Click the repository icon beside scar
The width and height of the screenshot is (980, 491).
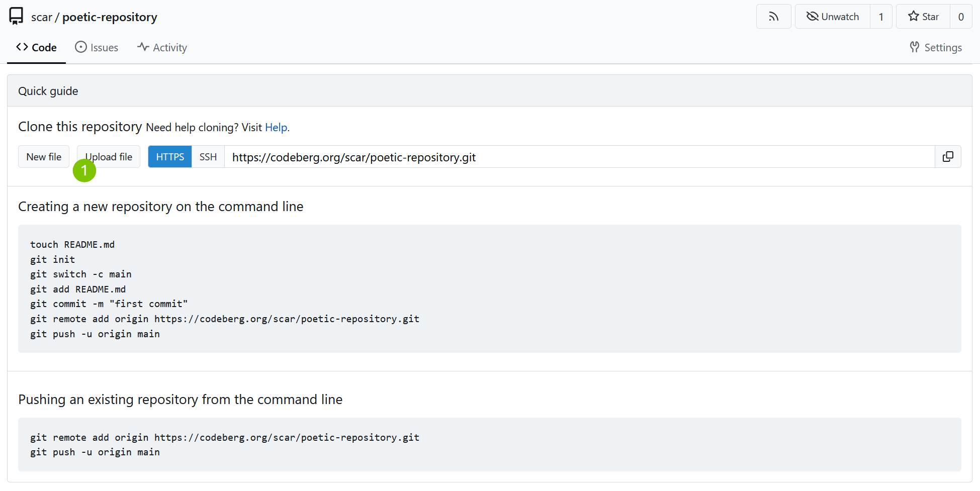coord(16,16)
